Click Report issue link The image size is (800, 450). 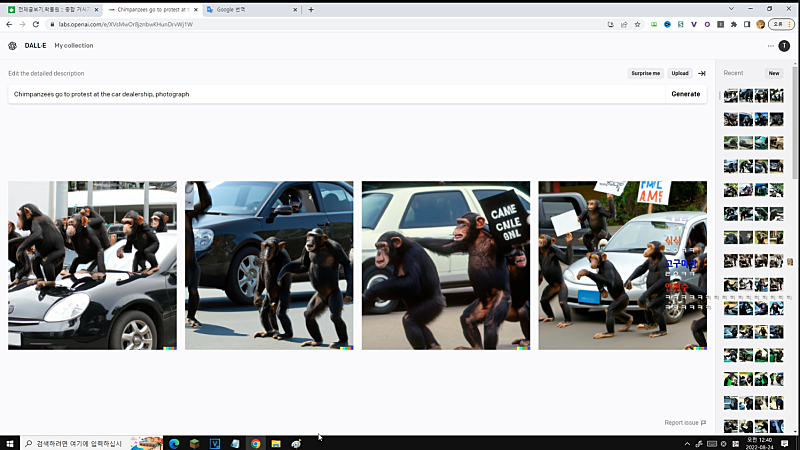coord(685,423)
